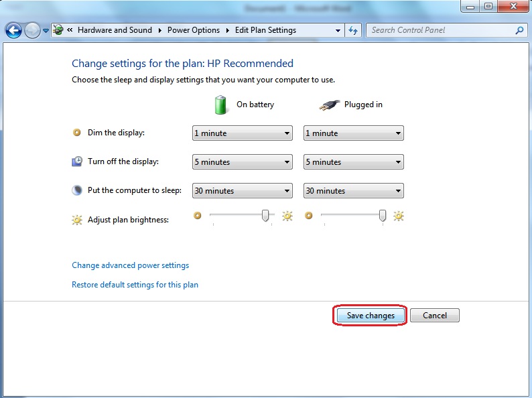Go to Power Options in breadcrumb

(x=193, y=30)
